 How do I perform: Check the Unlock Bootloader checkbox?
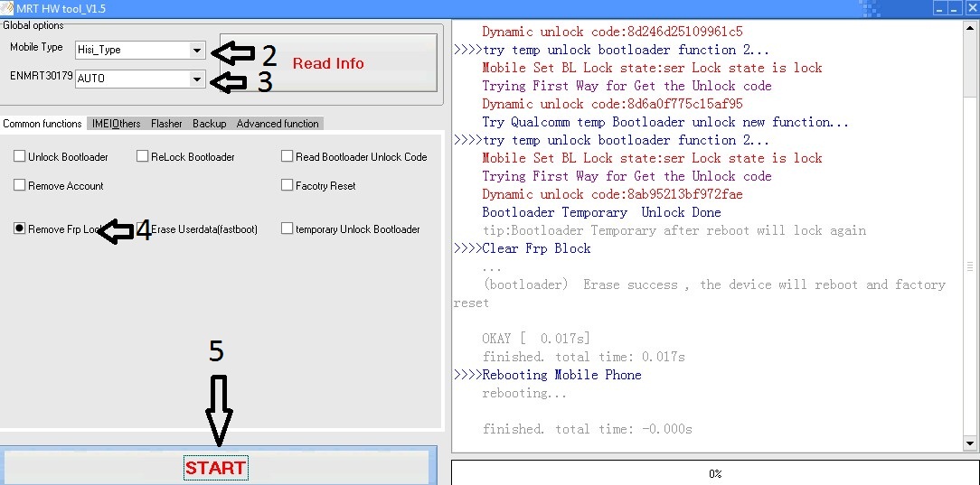click(x=19, y=156)
